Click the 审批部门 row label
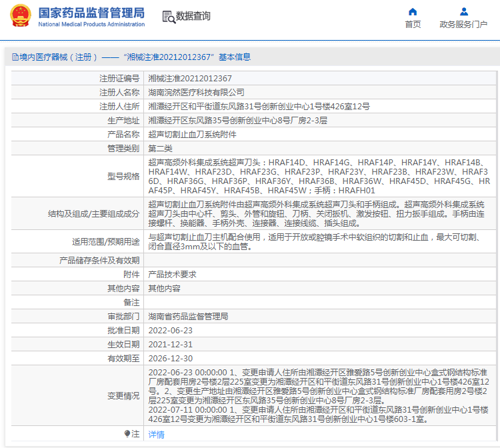 click(123, 316)
